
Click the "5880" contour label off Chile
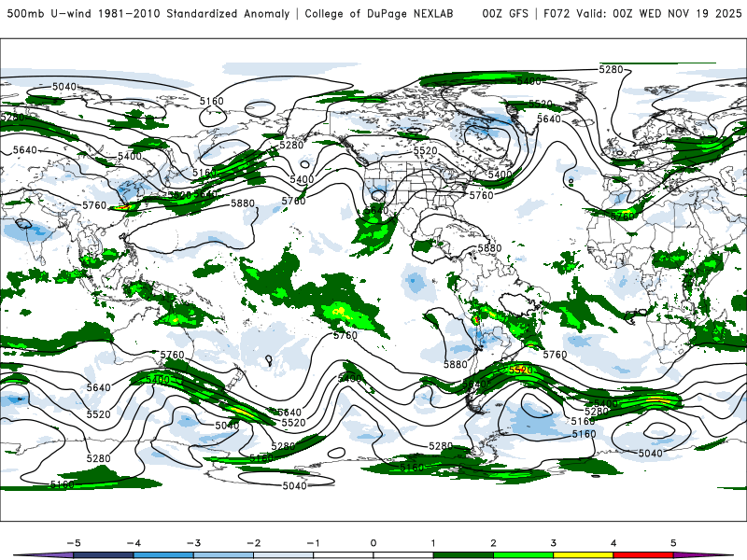(456, 364)
